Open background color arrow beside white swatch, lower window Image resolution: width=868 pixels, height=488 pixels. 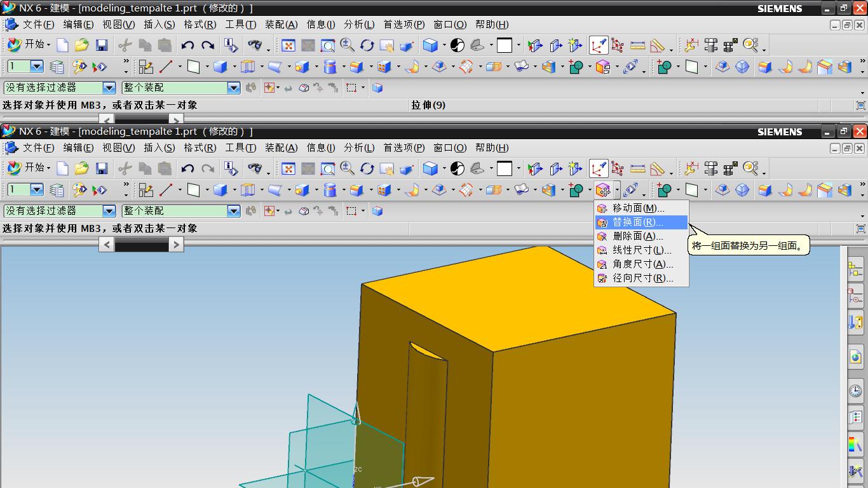(x=519, y=168)
